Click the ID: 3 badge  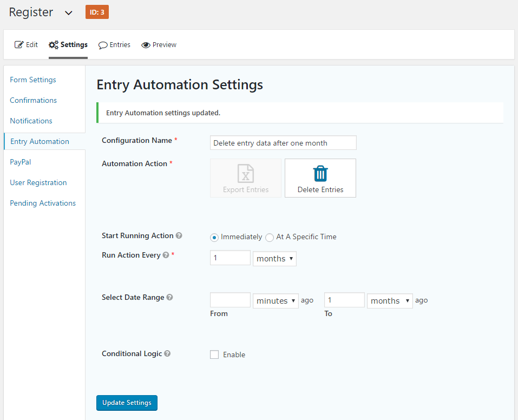(97, 12)
